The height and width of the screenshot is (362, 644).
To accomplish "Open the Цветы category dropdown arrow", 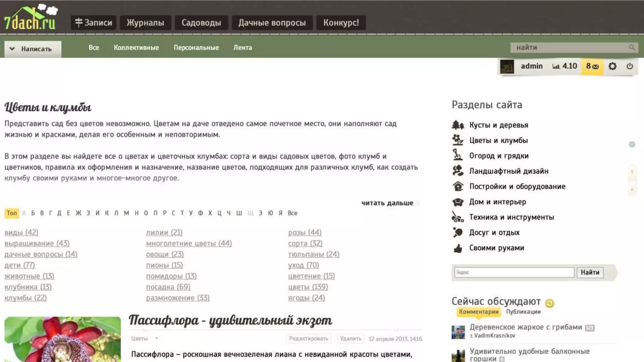I will (x=157, y=338).
